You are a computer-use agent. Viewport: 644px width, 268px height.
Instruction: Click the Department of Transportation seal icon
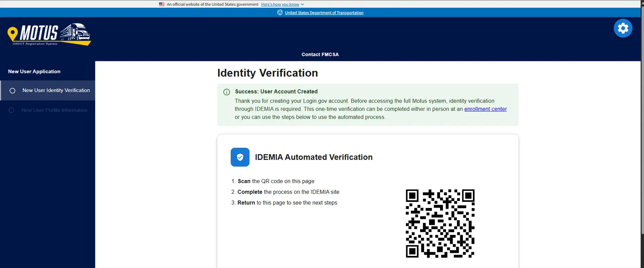coord(280,12)
